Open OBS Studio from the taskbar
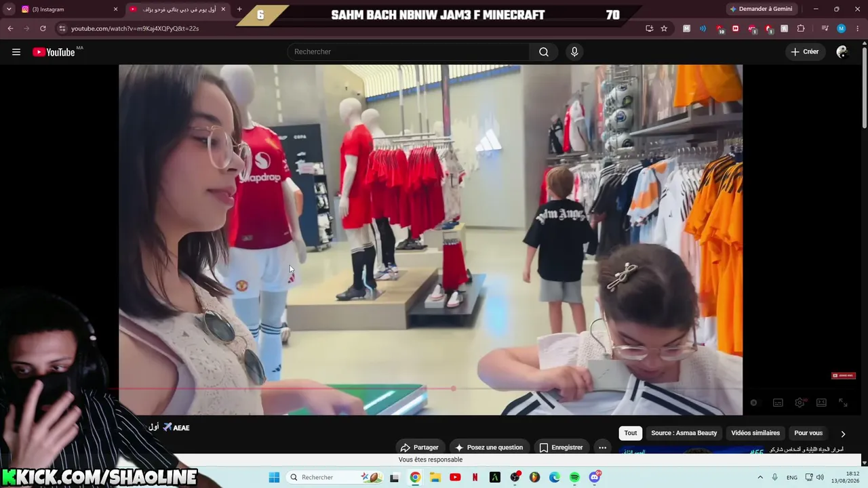The image size is (868, 488). click(515, 477)
